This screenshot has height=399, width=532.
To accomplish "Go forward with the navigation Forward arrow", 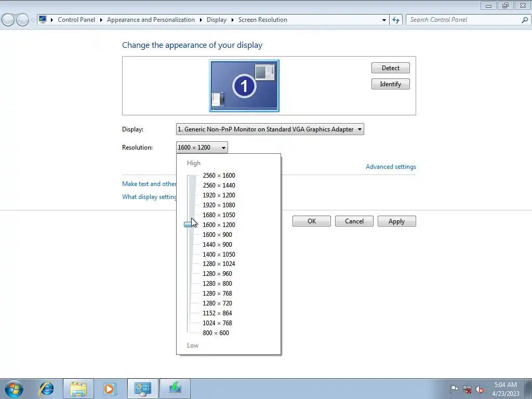I will [x=22, y=20].
